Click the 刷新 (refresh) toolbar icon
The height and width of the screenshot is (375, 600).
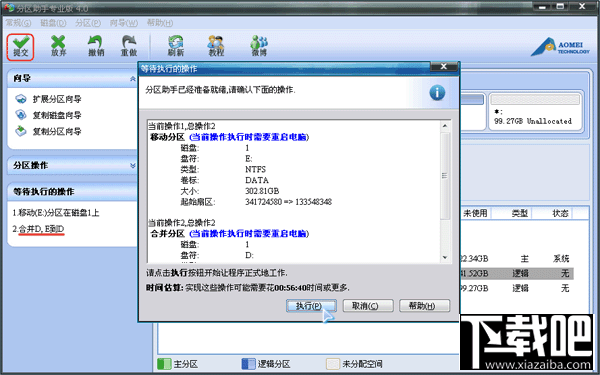(176, 46)
